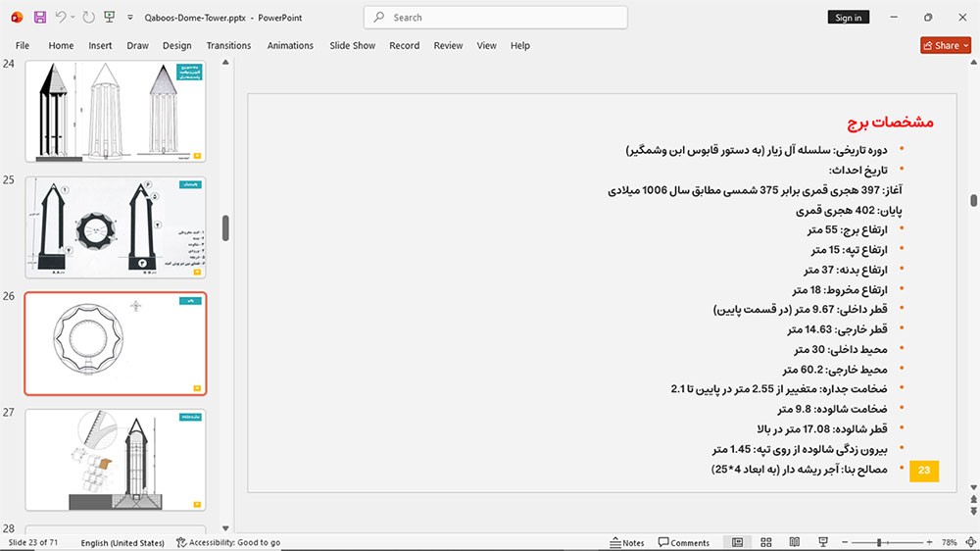The image size is (980, 551).
Task: Toggle the Notes pane
Action: coord(627,542)
